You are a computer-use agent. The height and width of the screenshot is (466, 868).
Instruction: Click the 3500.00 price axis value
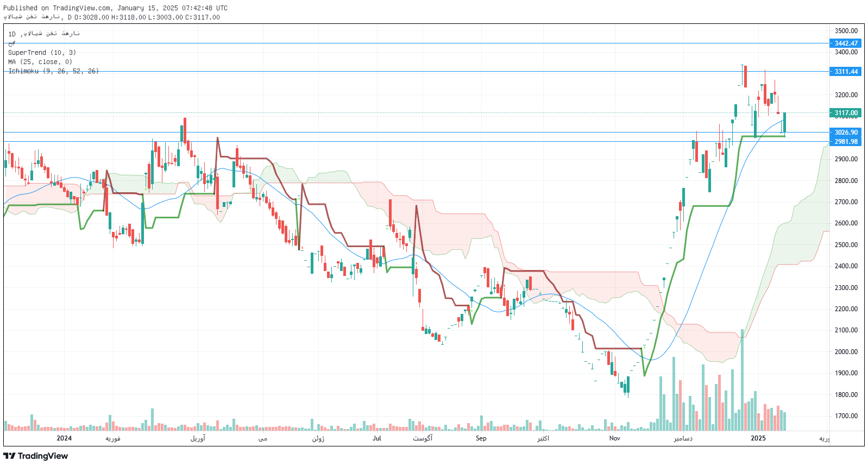pyautogui.click(x=846, y=31)
